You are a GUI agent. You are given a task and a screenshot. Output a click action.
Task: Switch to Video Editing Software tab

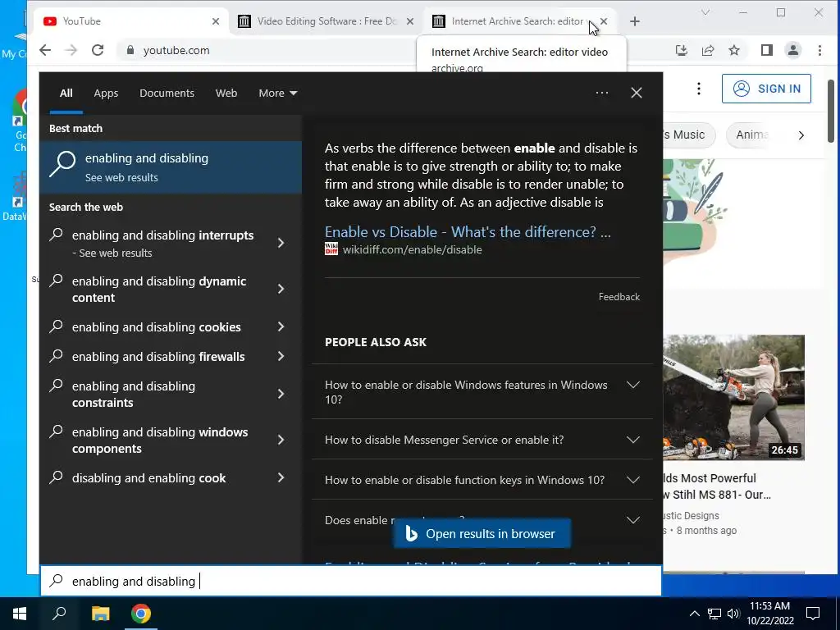pyautogui.click(x=326, y=21)
